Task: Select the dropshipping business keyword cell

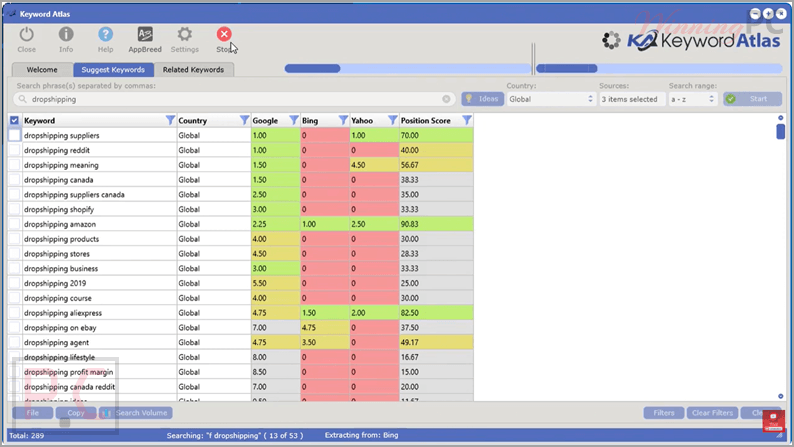Action: [x=99, y=268]
